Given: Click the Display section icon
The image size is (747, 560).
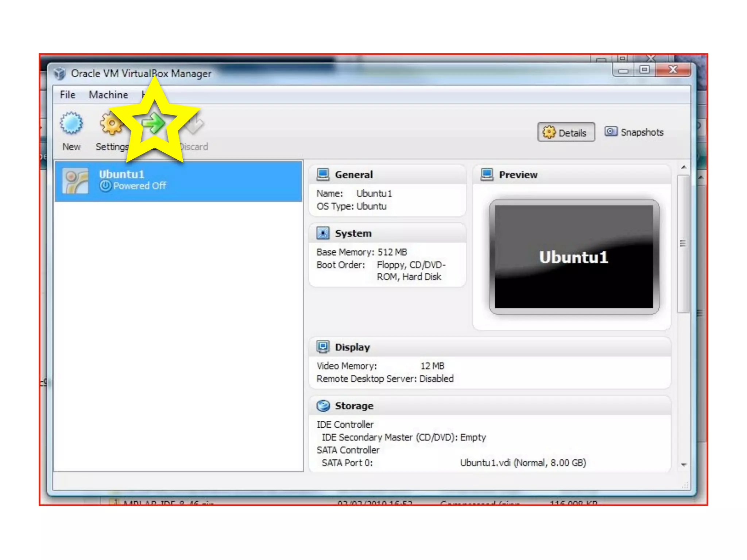Looking at the screenshot, I should 323,347.
